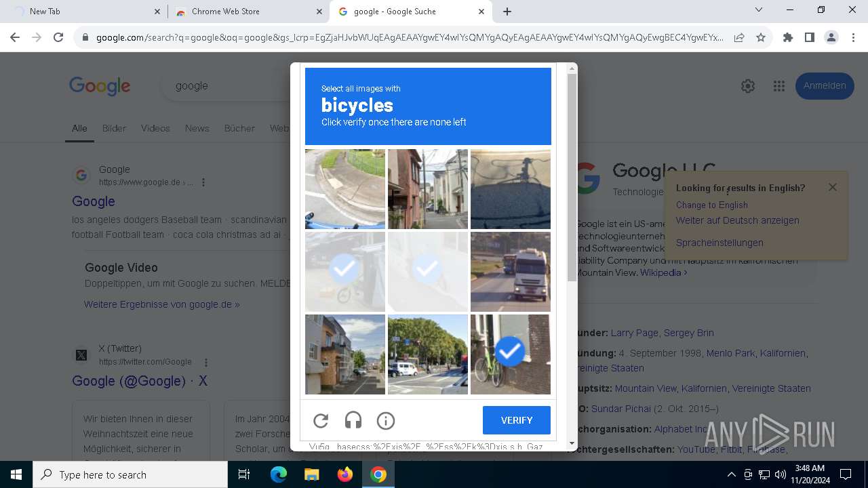Close the google - Google Suche tab

pyautogui.click(x=481, y=12)
